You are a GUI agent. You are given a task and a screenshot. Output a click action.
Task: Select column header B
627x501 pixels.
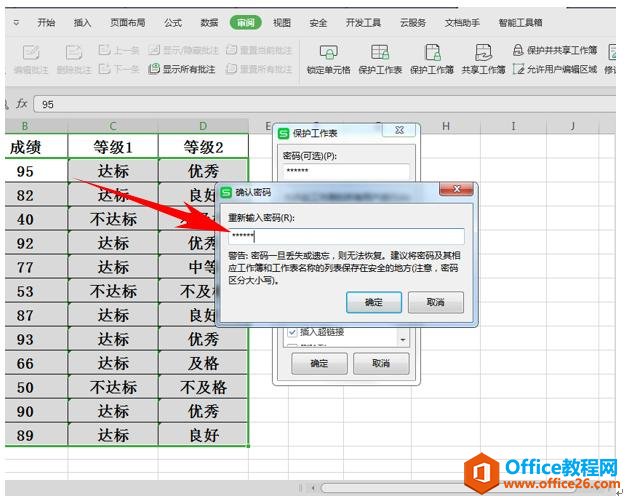pos(25,126)
